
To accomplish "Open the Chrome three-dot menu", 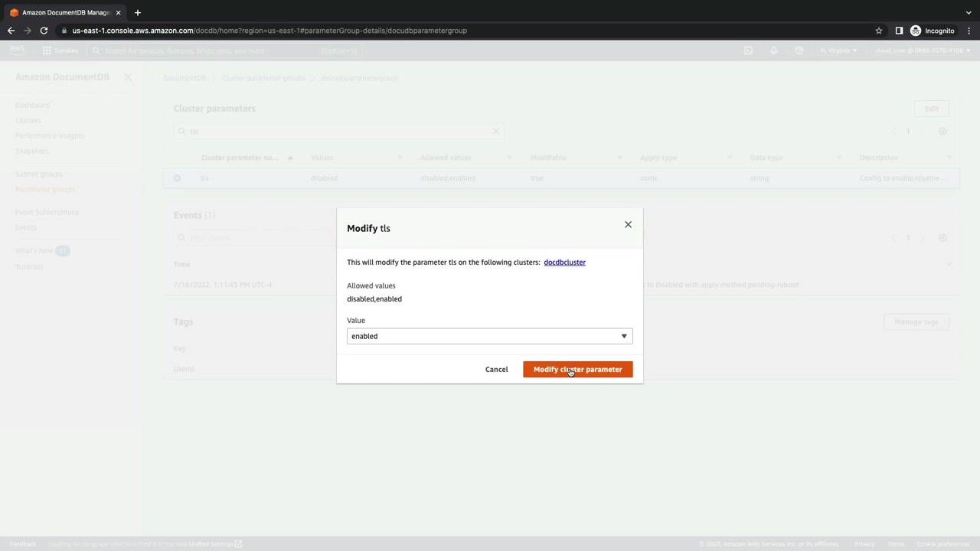I will [969, 31].
